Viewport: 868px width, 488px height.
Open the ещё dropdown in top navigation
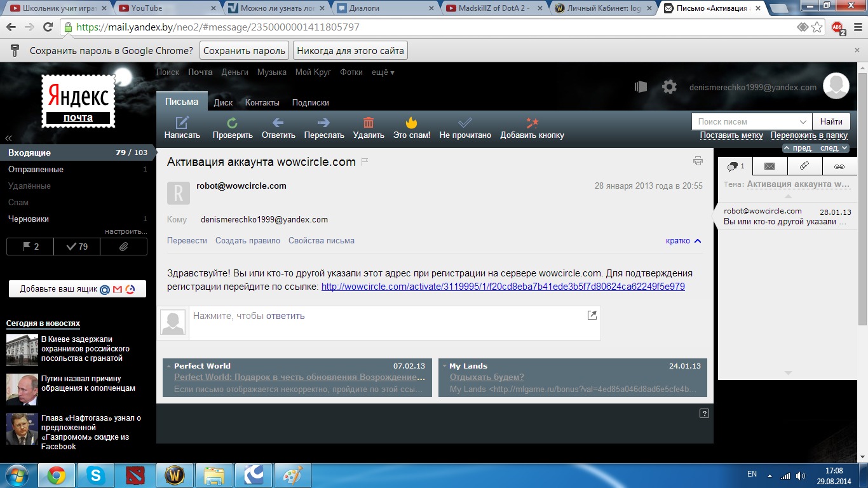tap(383, 72)
